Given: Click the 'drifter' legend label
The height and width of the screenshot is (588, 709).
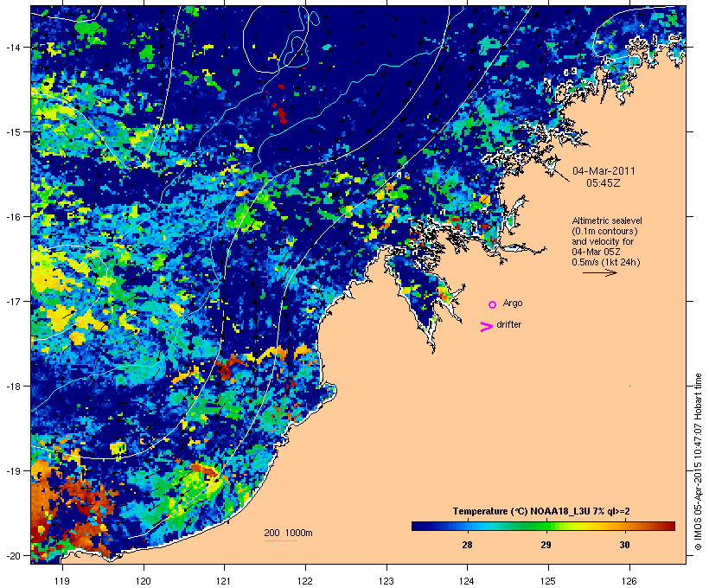Looking at the screenshot, I should click(508, 324).
